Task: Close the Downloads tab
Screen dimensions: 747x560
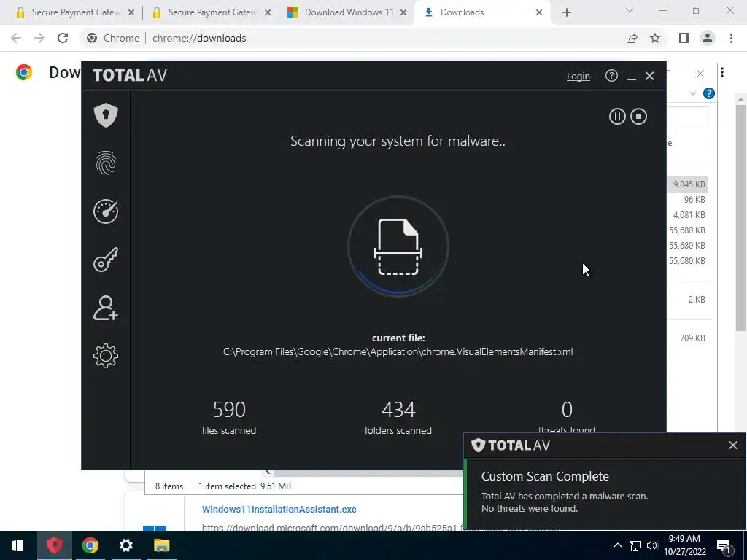Action: click(539, 12)
